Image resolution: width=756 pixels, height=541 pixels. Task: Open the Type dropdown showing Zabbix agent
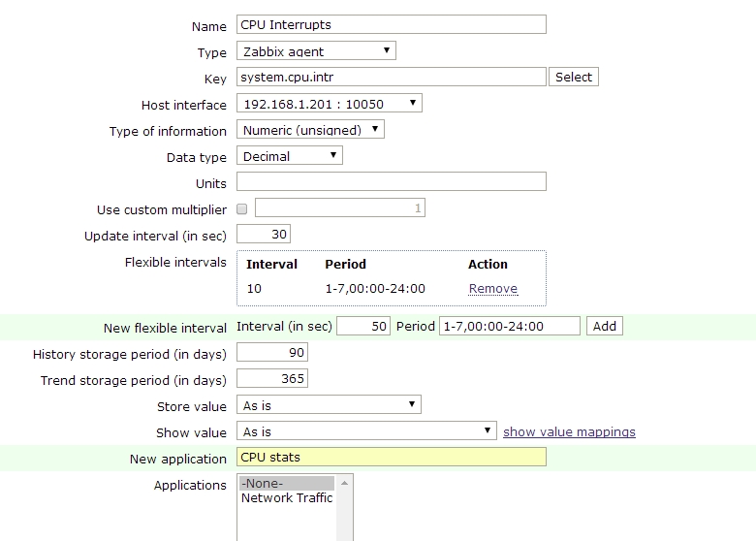[x=316, y=50]
